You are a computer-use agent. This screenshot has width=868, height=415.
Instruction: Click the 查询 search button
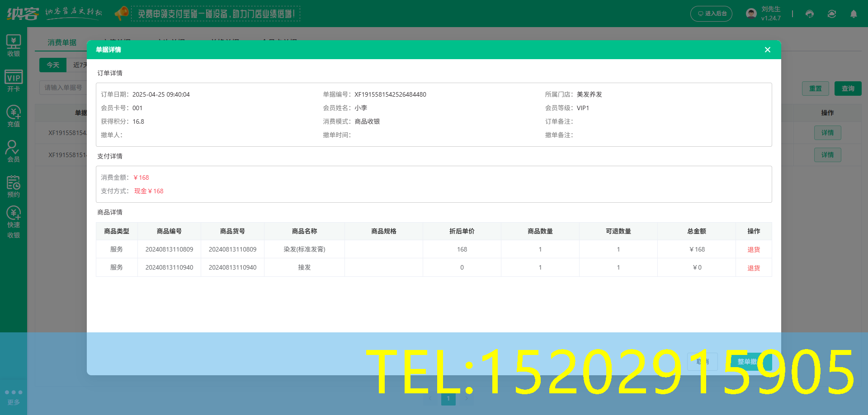pos(848,89)
